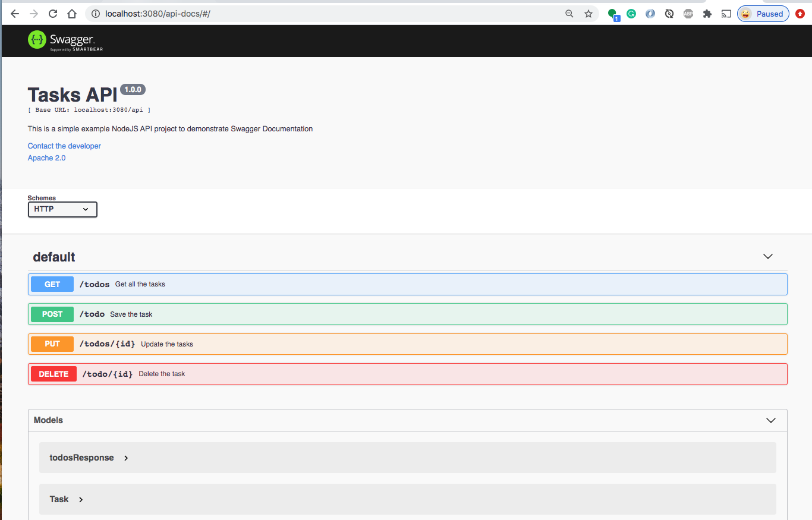Open the zoom magnifier icon in address bar
The width and height of the screenshot is (812, 520).
pos(569,14)
